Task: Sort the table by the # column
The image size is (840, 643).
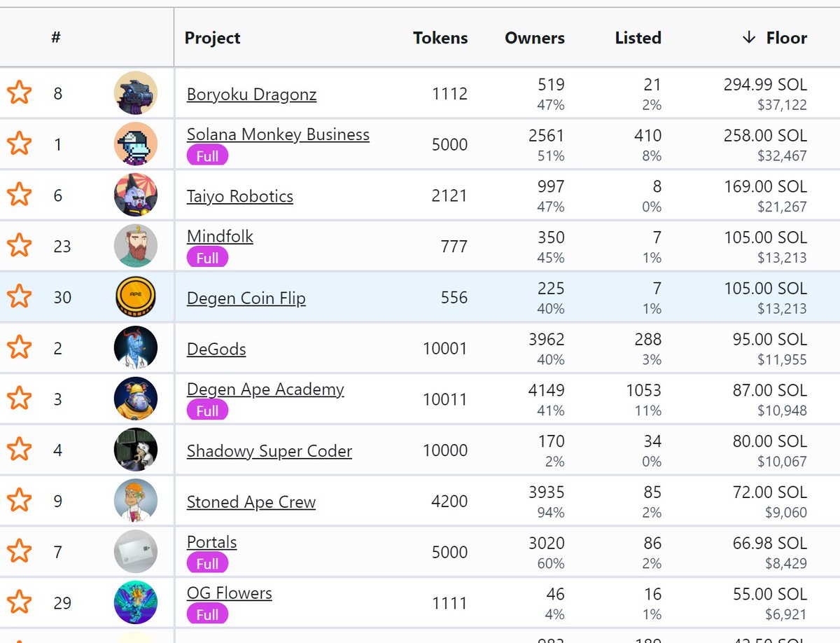Action: [56, 37]
